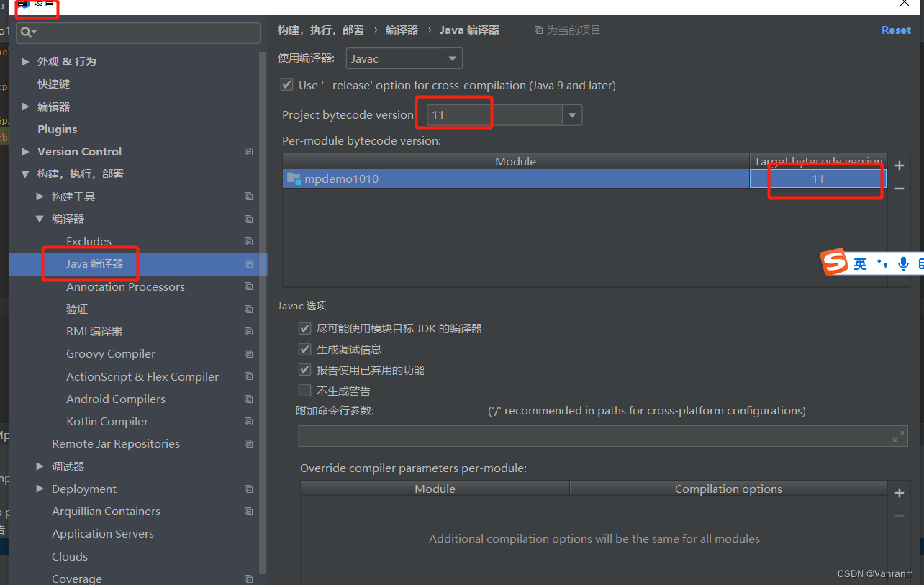Open Annotation Processors settings page

coord(125,286)
